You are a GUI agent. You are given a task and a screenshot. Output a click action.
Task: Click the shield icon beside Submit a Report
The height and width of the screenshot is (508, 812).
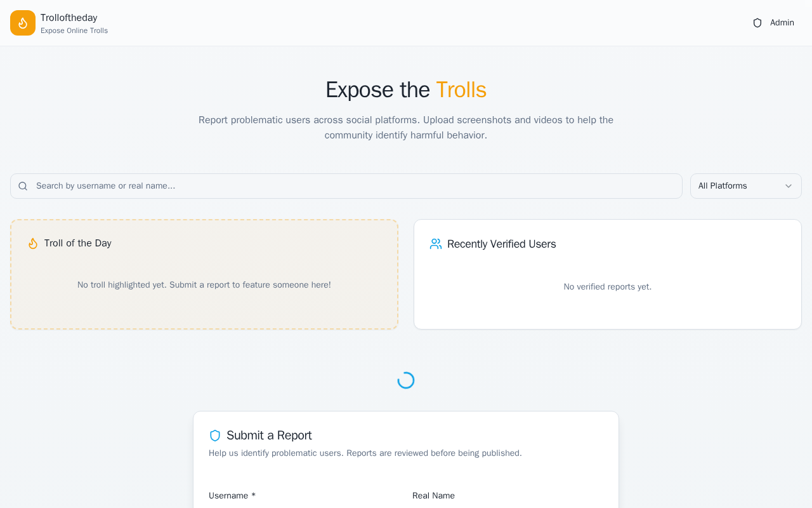click(215, 436)
